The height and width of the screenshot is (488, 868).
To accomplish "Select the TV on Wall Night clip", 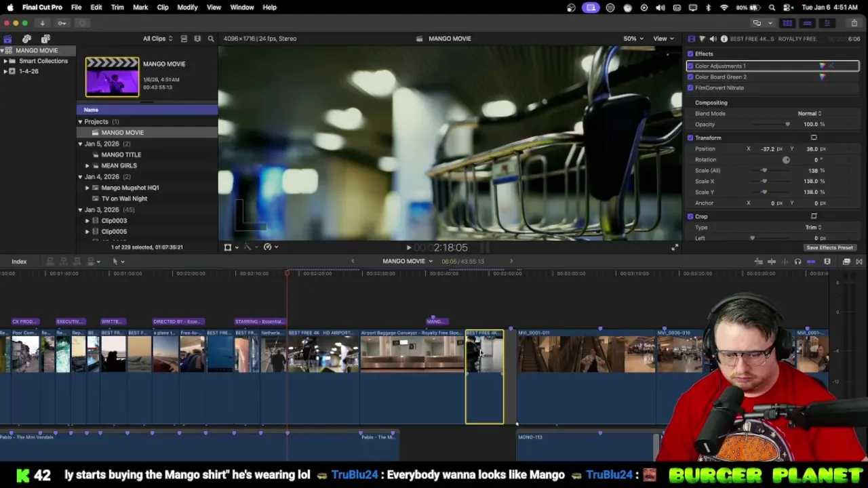I will [124, 199].
